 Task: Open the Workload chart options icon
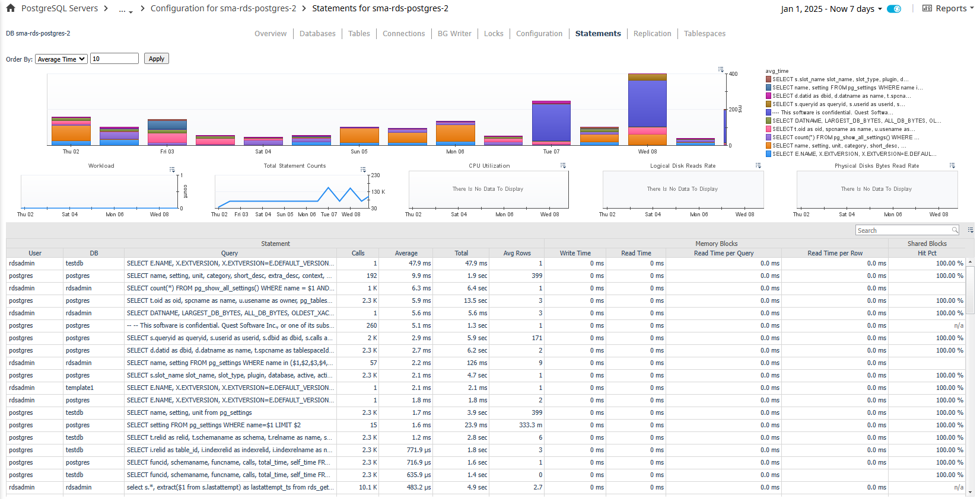pyautogui.click(x=172, y=169)
